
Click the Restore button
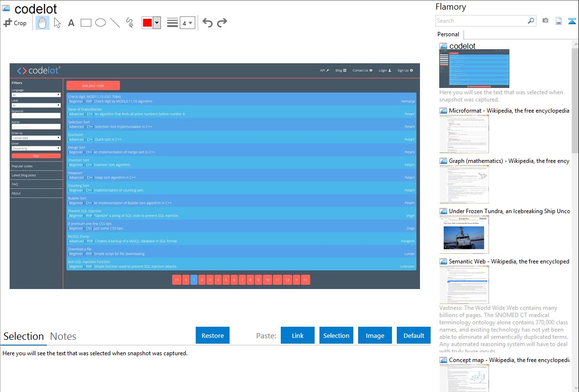(x=213, y=335)
